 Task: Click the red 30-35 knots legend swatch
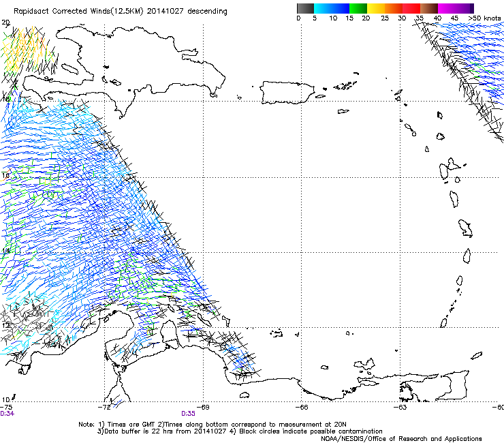[411, 8]
